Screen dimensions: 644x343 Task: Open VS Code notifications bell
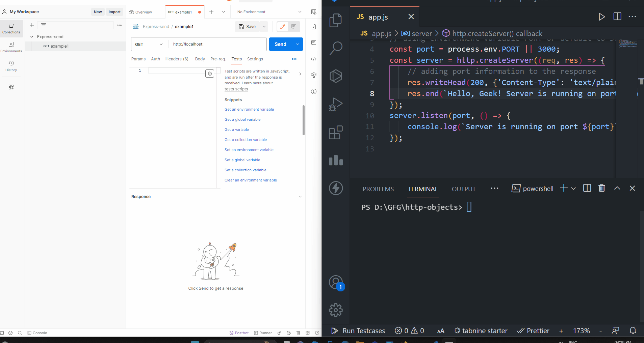point(633,331)
